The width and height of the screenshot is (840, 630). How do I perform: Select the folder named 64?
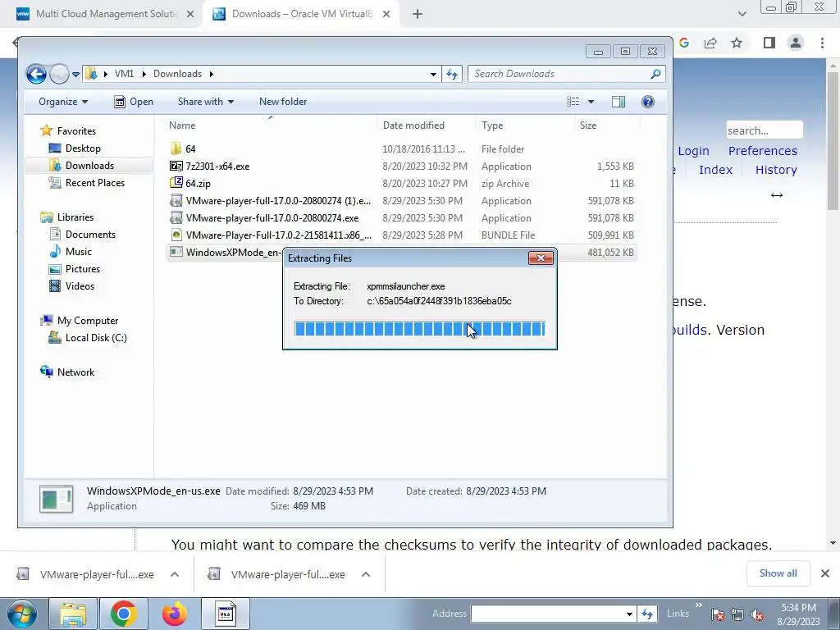click(402, 149)
